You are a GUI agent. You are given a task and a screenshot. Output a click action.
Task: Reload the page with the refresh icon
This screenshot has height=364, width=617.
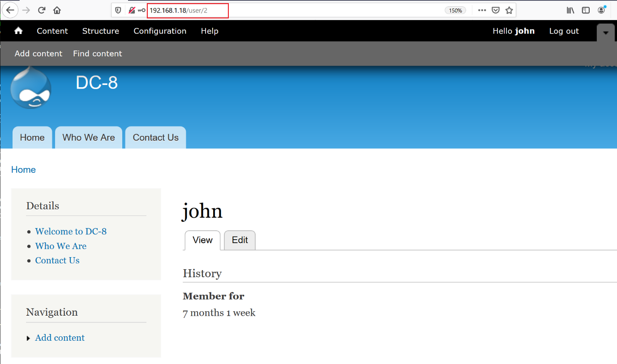[x=42, y=10]
